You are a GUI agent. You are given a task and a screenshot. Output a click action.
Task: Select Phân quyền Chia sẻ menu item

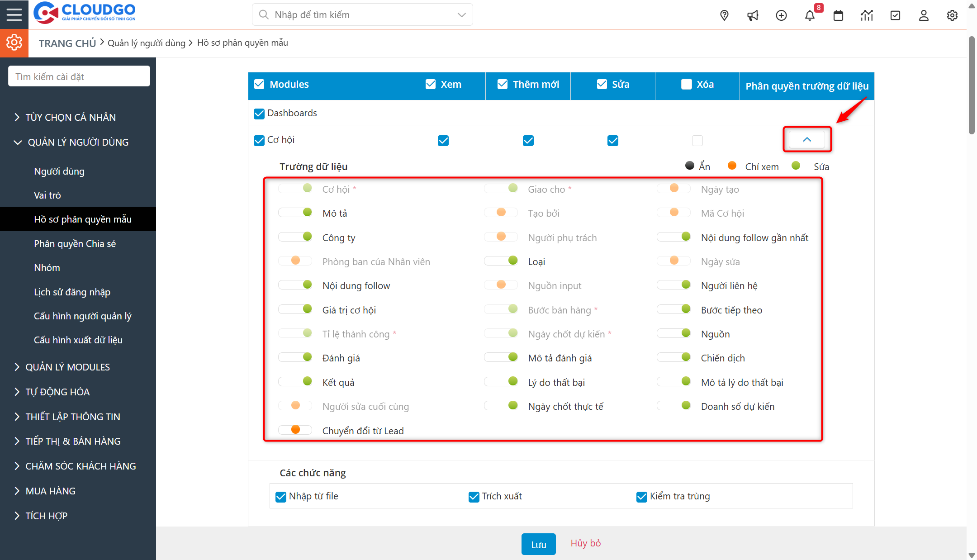coord(75,243)
